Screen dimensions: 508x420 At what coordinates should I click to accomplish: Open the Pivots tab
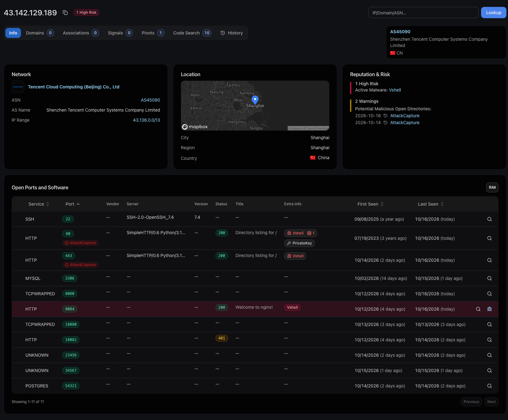coord(153,33)
